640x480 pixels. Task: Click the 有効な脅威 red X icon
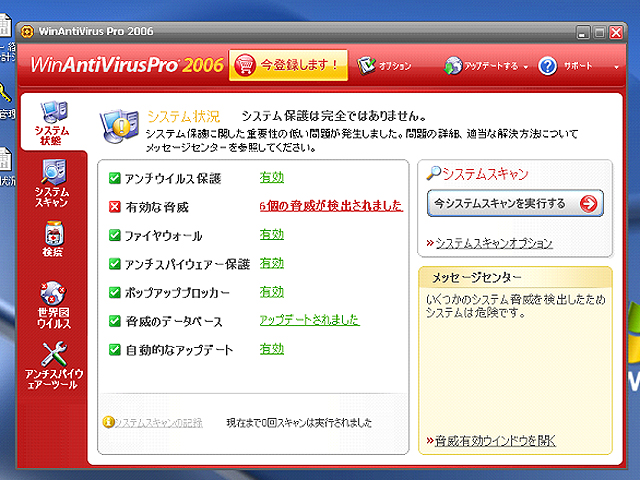click(115, 207)
